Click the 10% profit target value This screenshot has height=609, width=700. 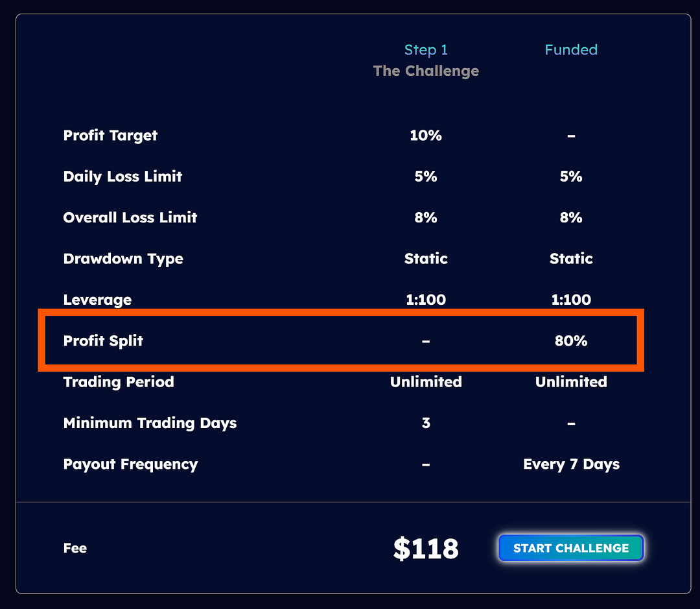[426, 136]
